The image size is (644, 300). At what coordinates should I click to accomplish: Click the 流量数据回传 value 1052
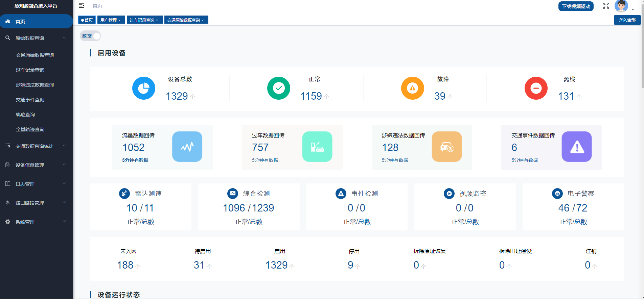click(x=134, y=148)
